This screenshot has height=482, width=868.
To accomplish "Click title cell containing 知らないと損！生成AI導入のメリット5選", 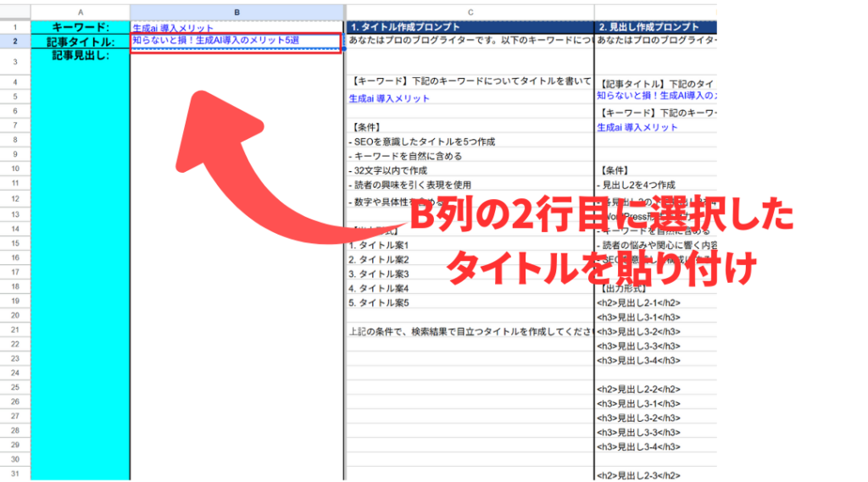I will (216, 41).
